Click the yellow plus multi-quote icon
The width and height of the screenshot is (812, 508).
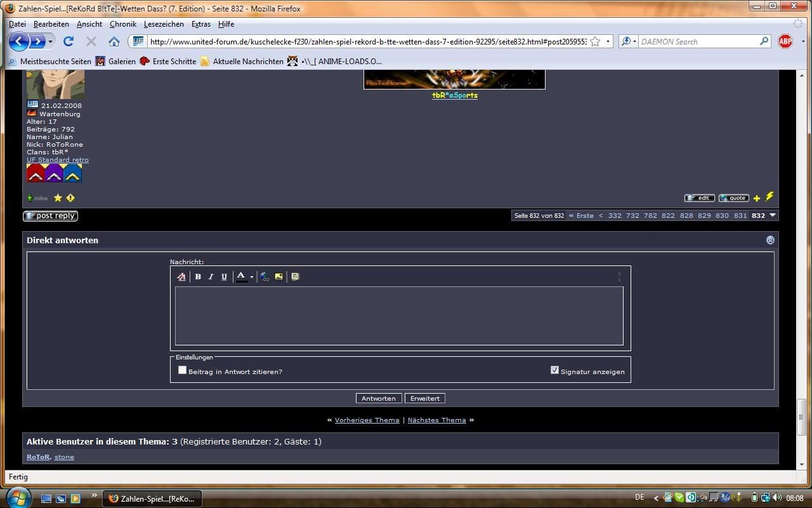point(756,198)
